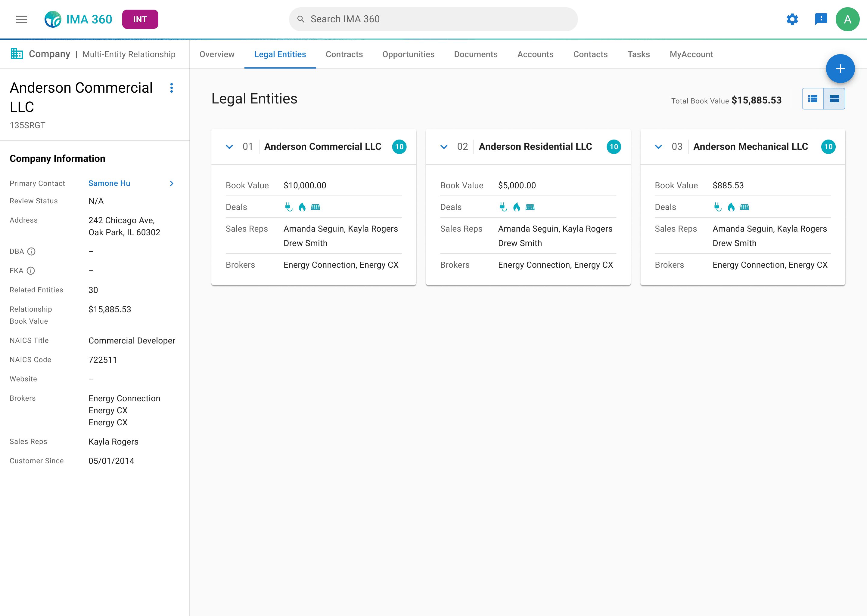The height and width of the screenshot is (616, 867).
Task: Switch to grid card view layout
Action: pos(834,99)
